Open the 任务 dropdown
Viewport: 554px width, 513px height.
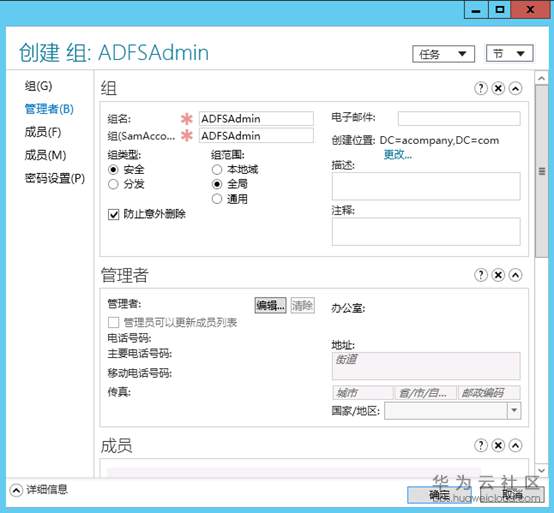[443, 54]
